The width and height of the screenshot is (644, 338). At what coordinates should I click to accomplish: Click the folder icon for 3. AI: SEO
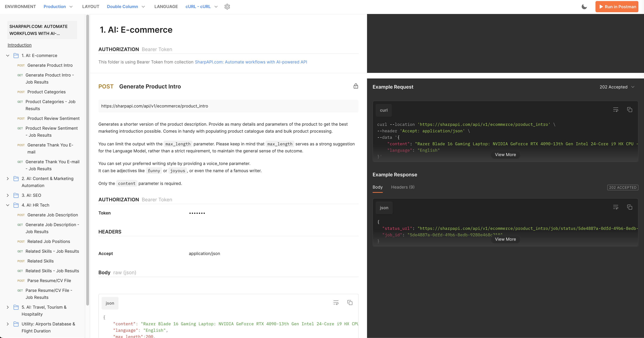(x=16, y=195)
